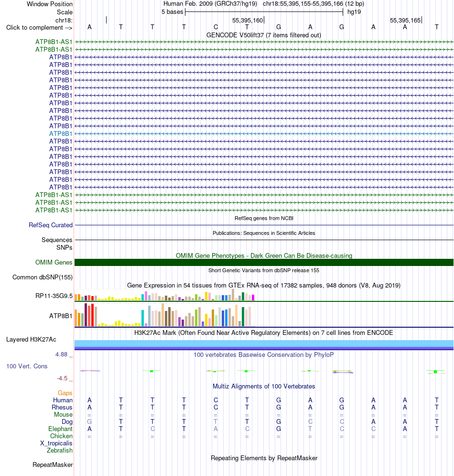This screenshot has height=476, width=454.
Task: Click the 'SNPs' track label
Action: [65, 247]
